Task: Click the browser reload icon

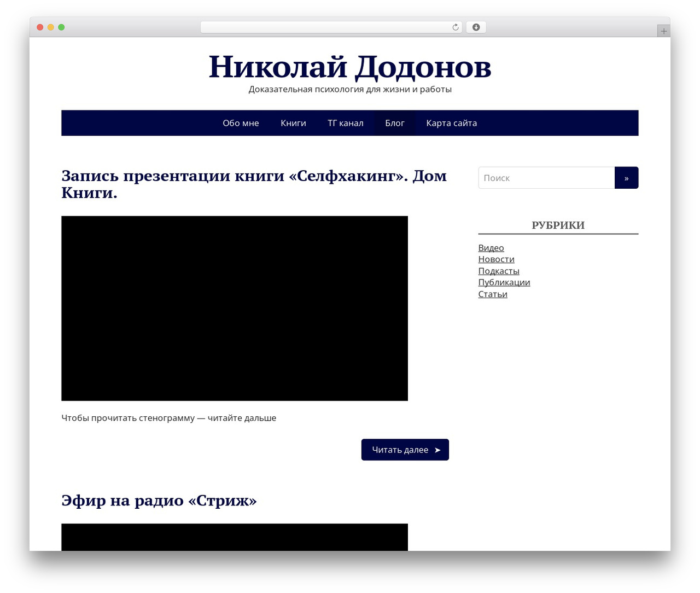Action: pyautogui.click(x=455, y=27)
